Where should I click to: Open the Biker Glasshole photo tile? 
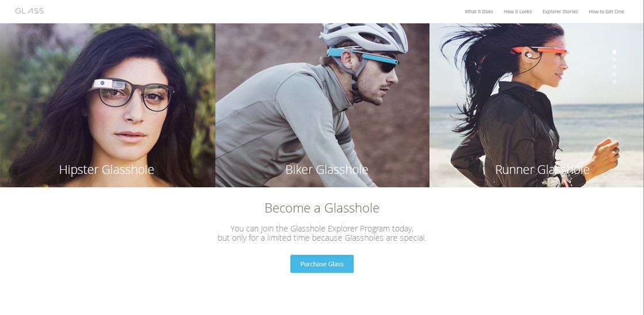pyautogui.click(x=323, y=105)
